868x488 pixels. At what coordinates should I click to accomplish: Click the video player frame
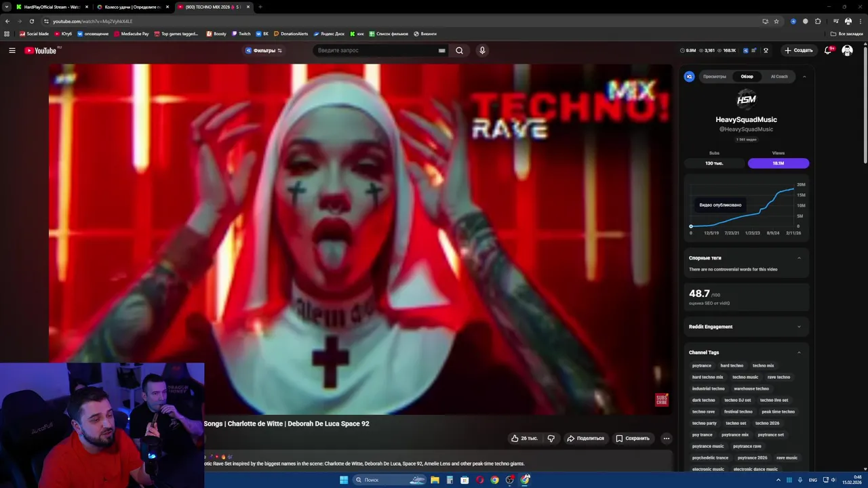(361, 239)
